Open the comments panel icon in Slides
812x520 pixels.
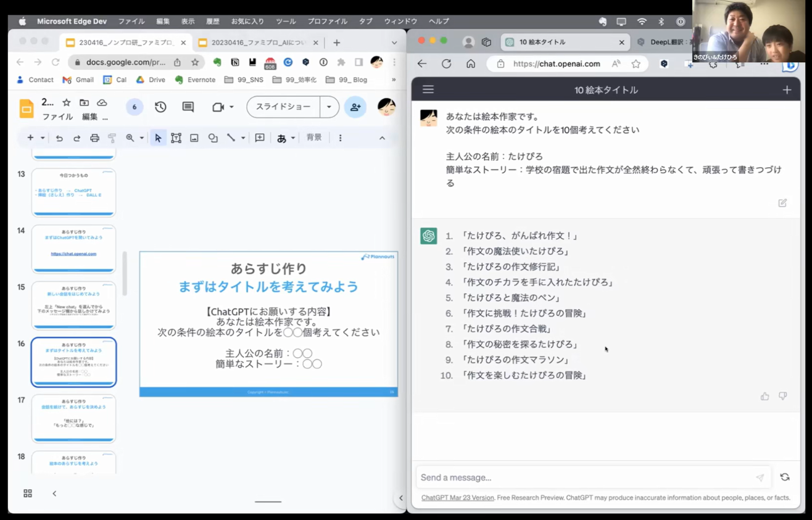[188, 107]
